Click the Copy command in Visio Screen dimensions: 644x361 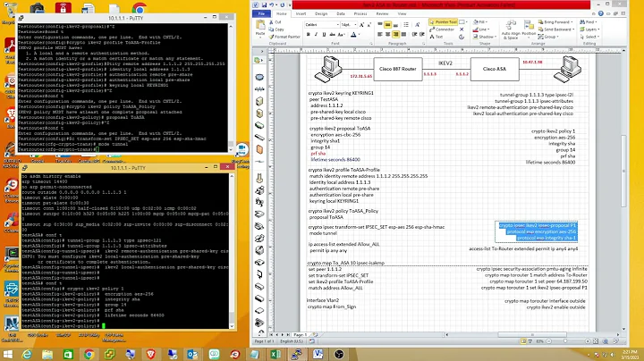(x=276, y=29)
